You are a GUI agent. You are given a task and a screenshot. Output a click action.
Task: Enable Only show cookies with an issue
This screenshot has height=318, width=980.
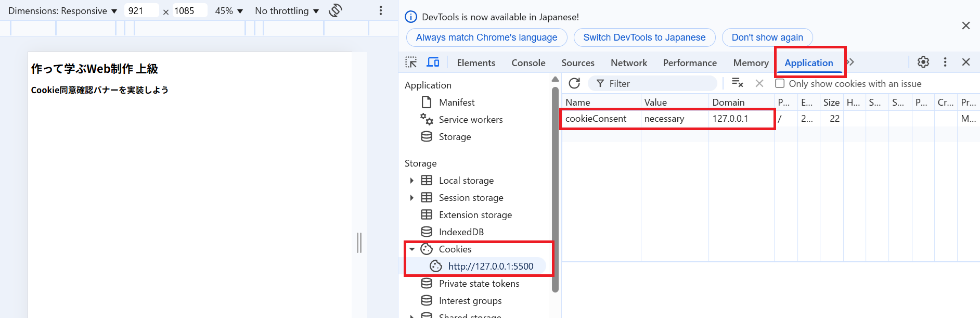tap(780, 83)
